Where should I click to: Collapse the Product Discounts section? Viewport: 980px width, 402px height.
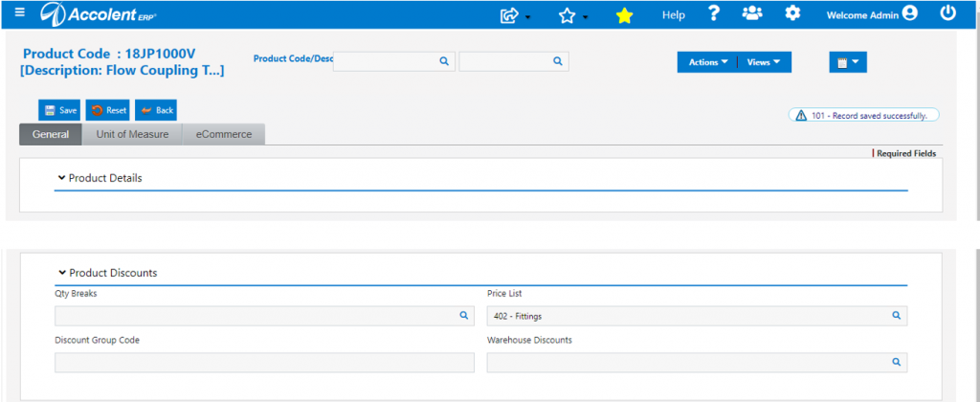(x=61, y=273)
